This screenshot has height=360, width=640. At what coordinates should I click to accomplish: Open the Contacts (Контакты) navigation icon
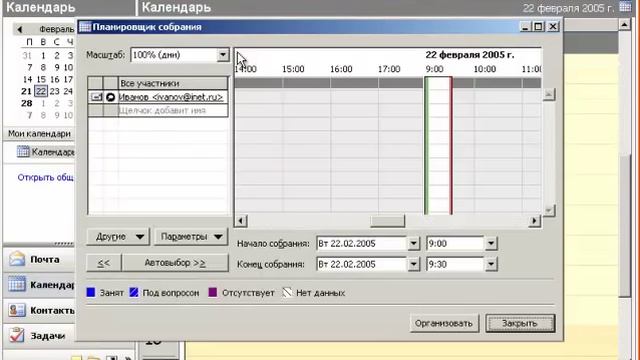click(17, 310)
